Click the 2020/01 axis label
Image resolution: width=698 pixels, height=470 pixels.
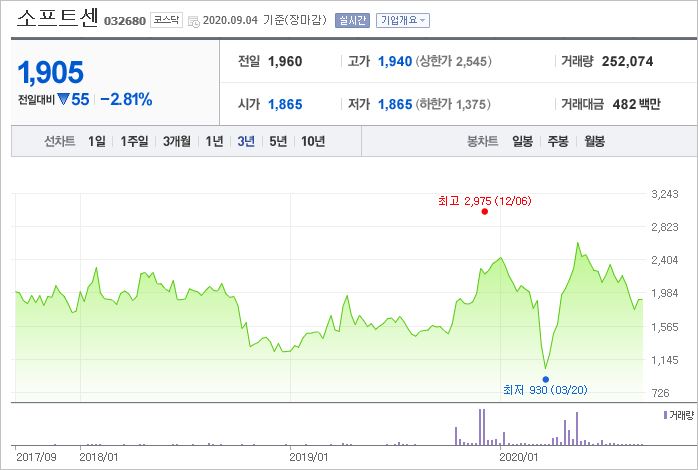tap(519, 457)
